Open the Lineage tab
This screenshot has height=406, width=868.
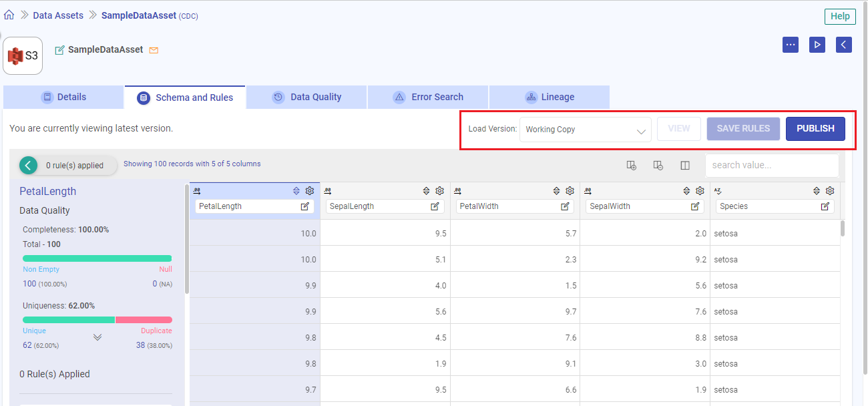point(549,97)
